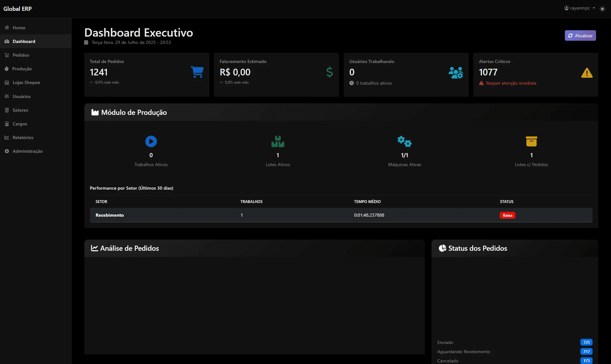Select the Recebimento row in the performance table
This screenshot has width=611, height=364.
click(x=110, y=215)
